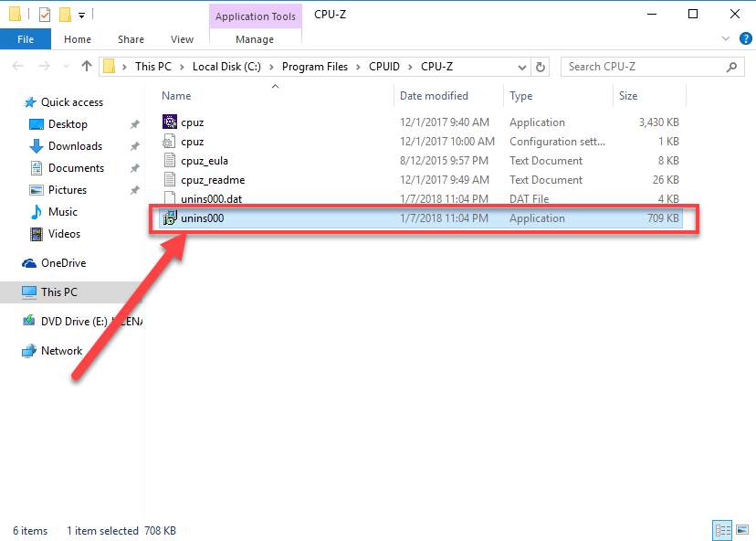
Task: Refresh the CPU-Z folder view
Action: pos(541,67)
